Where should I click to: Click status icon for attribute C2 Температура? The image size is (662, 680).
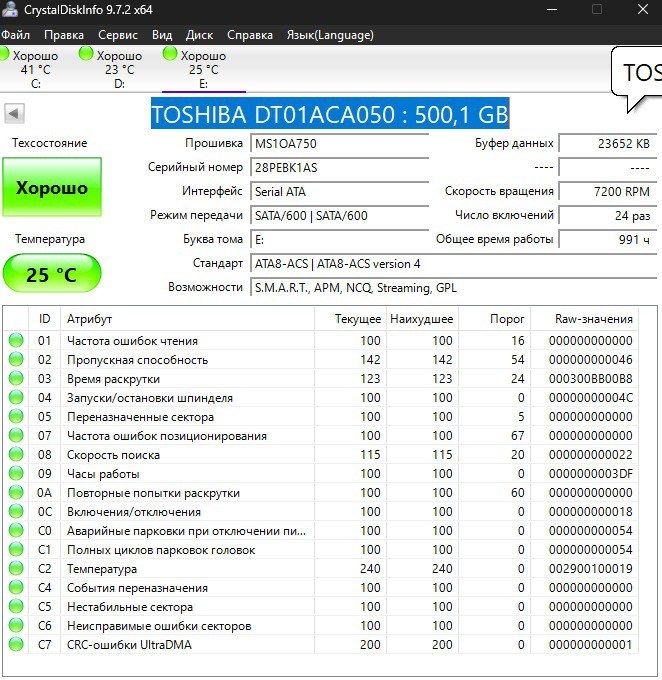coord(16,569)
